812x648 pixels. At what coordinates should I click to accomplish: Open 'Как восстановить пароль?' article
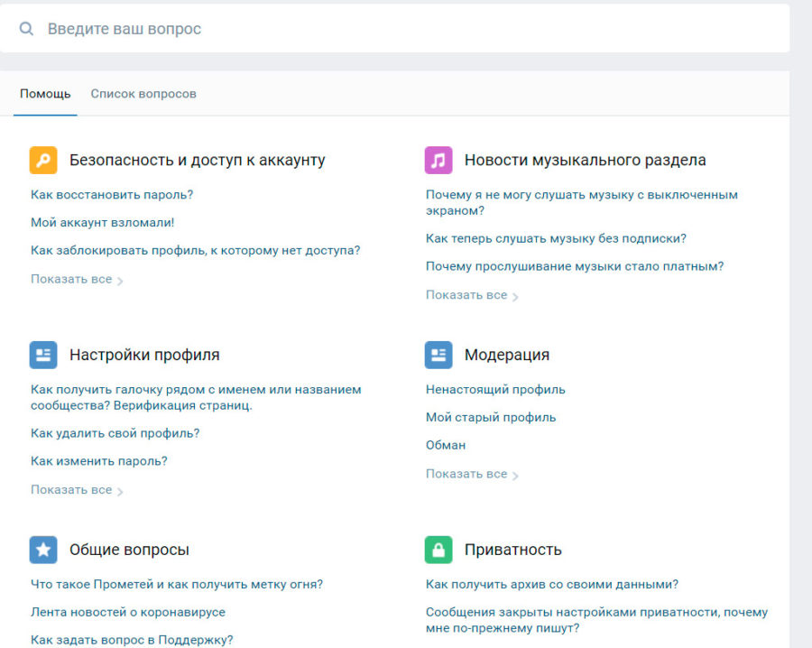(x=112, y=194)
